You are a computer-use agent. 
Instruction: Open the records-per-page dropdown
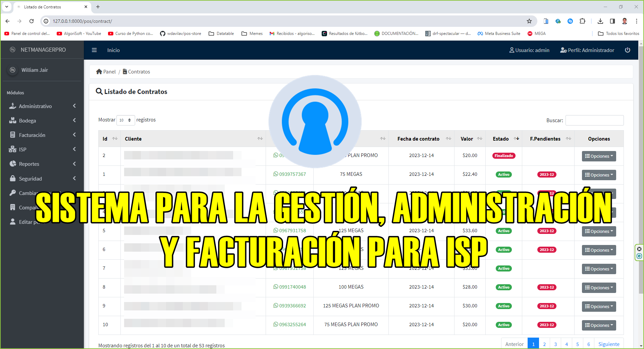click(125, 120)
